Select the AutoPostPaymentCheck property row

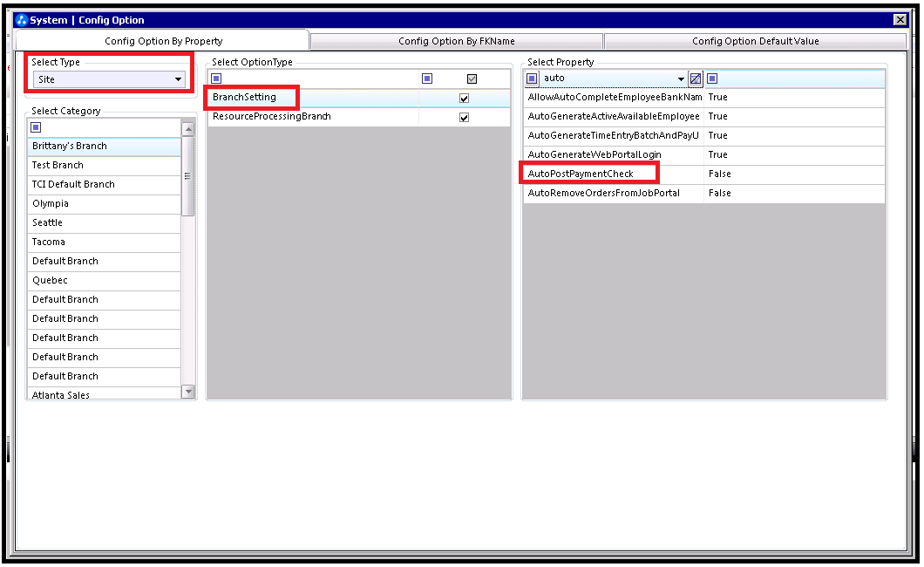pyautogui.click(x=581, y=174)
